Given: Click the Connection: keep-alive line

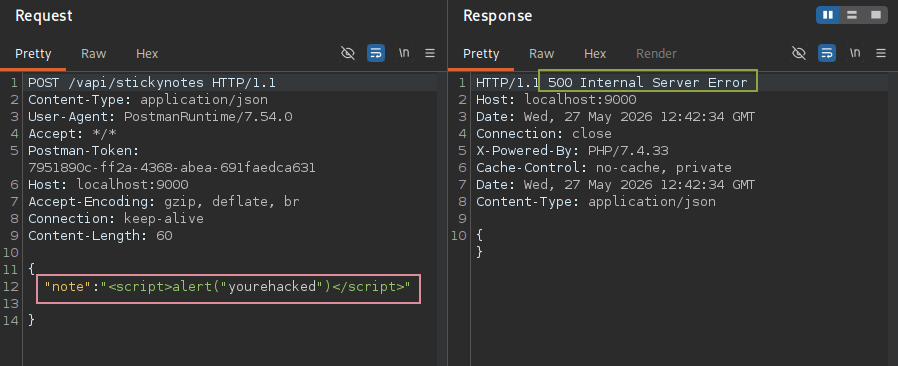Looking at the screenshot, I should pyautogui.click(x=116, y=219).
